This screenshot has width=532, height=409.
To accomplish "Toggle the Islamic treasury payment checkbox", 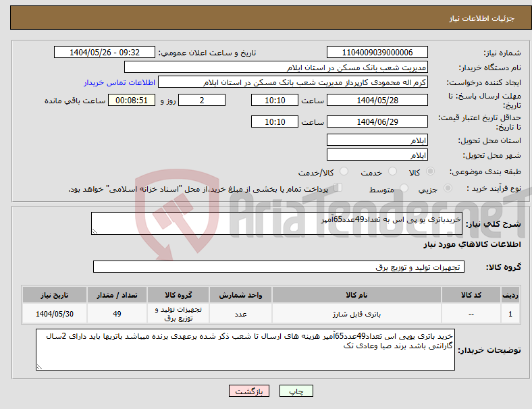I will pyautogui.click(x=338, y=188).
